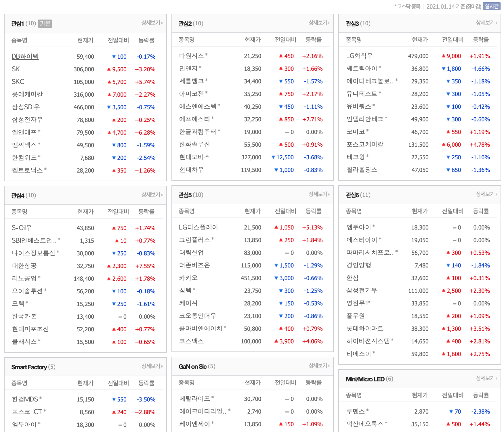Open 상세보기 link for 관심4 list

(152, 195)
